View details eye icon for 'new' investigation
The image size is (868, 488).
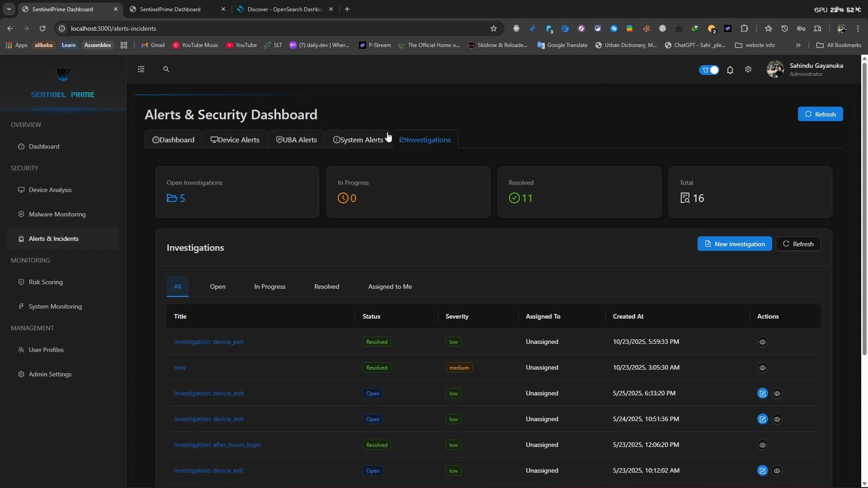(762, 368)
